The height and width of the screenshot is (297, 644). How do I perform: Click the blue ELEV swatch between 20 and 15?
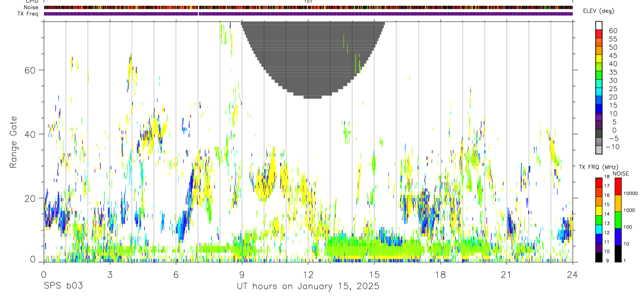point(599,99)
